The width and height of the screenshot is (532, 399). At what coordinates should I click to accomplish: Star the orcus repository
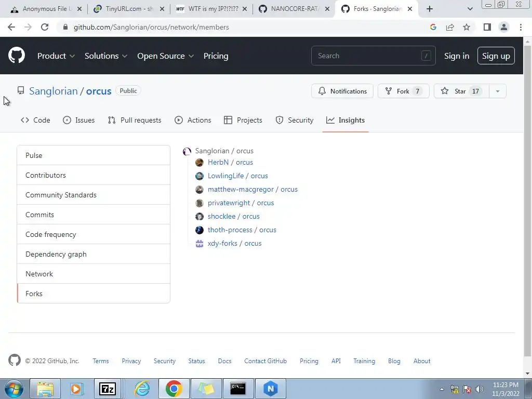pyautogui.click(x=461, y=91)
